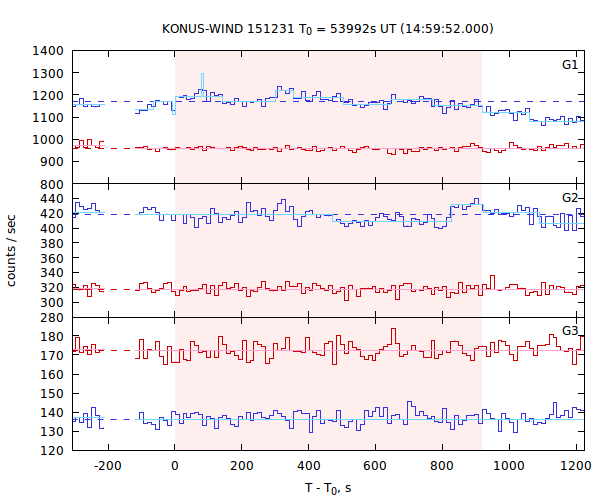The height and width of the screenshot is (500, 600).
Task: Select the 440 y-axis tick label
Action: click(x=52, y=199)
